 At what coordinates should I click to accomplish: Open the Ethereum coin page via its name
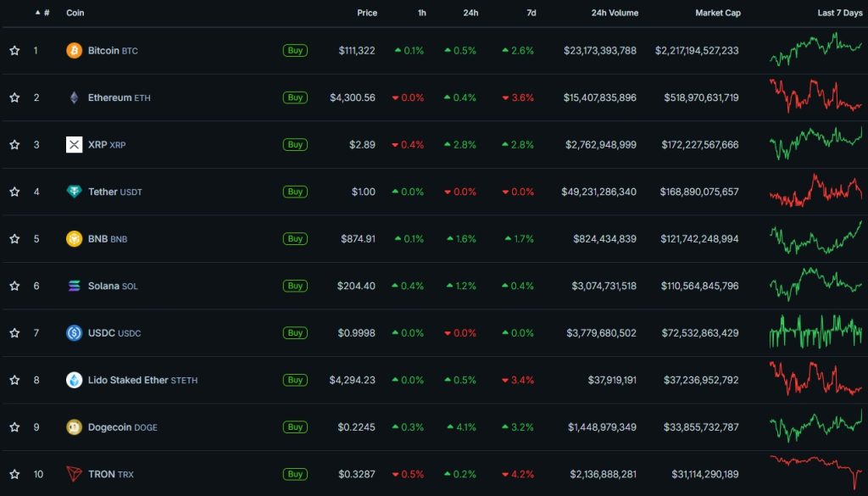pyautogui.click(x=109, y=98)
